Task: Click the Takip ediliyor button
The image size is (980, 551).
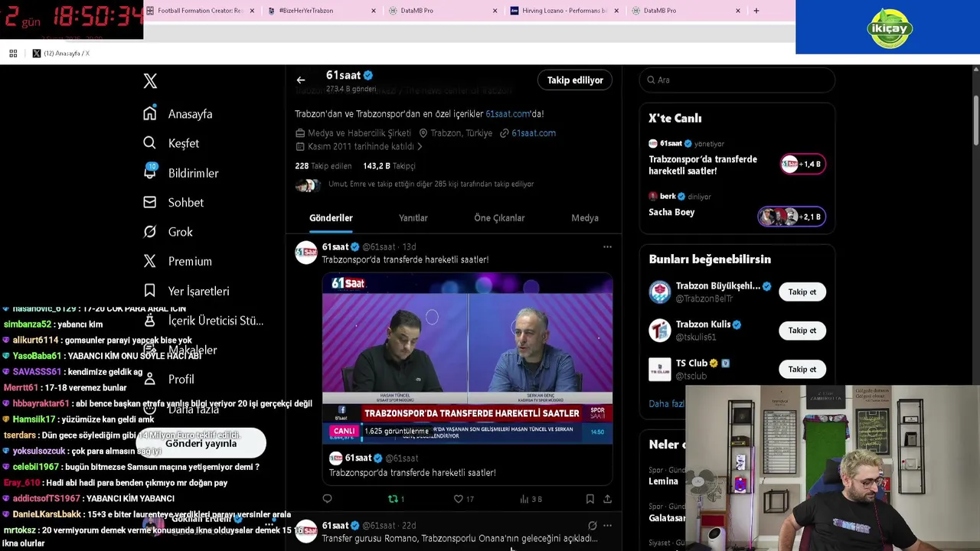Action: click(x=575, y=80)
